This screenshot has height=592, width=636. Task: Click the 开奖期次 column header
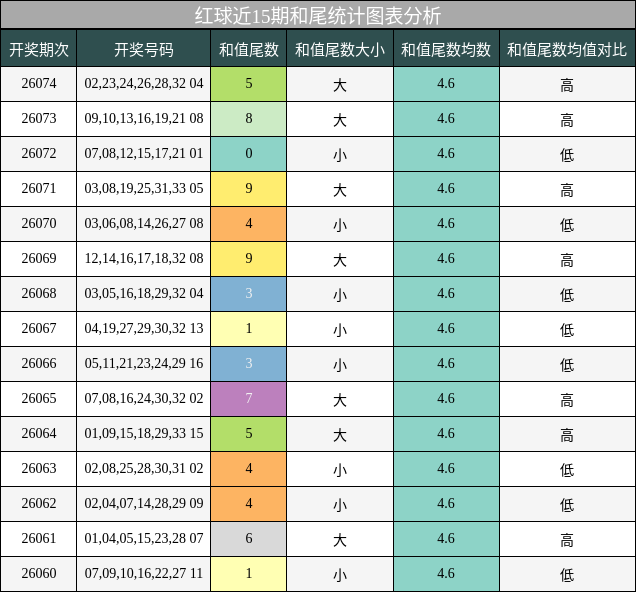[x=39, y=49]
